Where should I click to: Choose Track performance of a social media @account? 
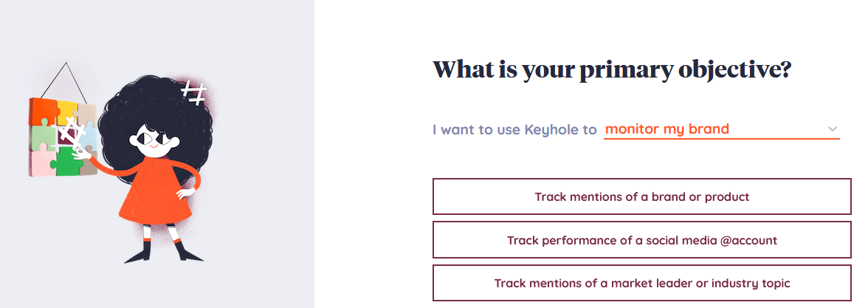(x=641, y=240)
